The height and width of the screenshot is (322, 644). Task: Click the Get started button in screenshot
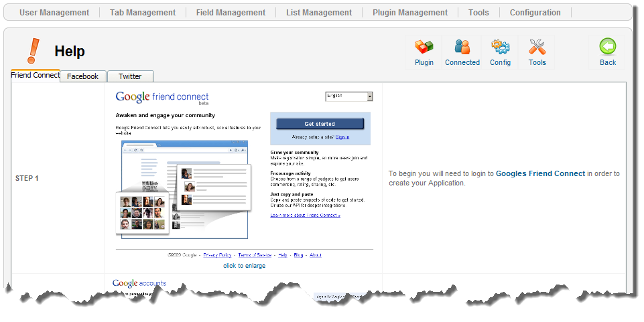click(320, 124)
